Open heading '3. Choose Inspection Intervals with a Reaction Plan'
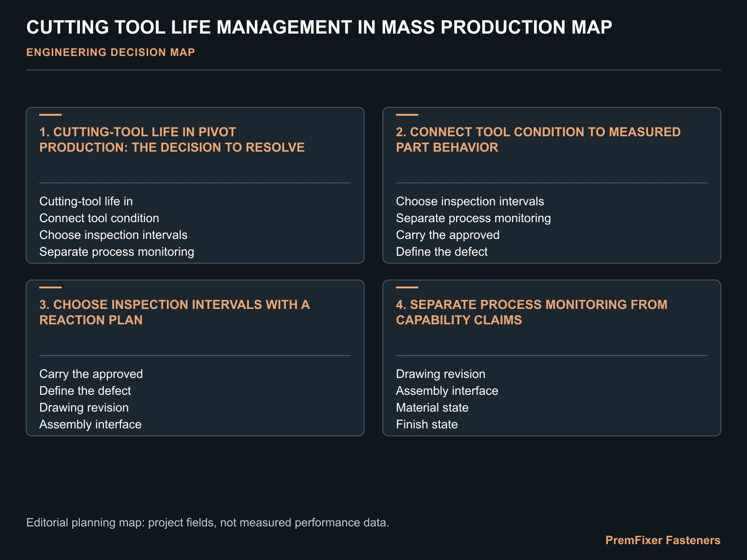 [x=175, y=312]
